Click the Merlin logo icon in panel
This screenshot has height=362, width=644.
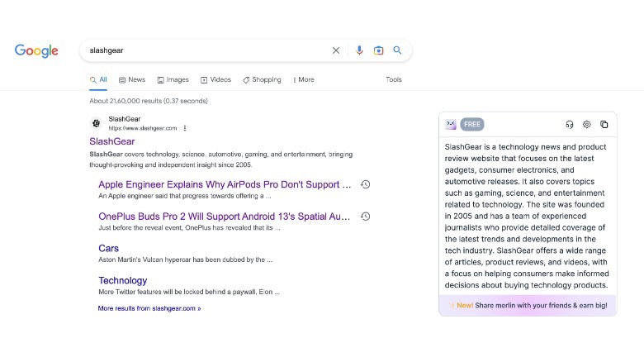[x=451, y=124]
